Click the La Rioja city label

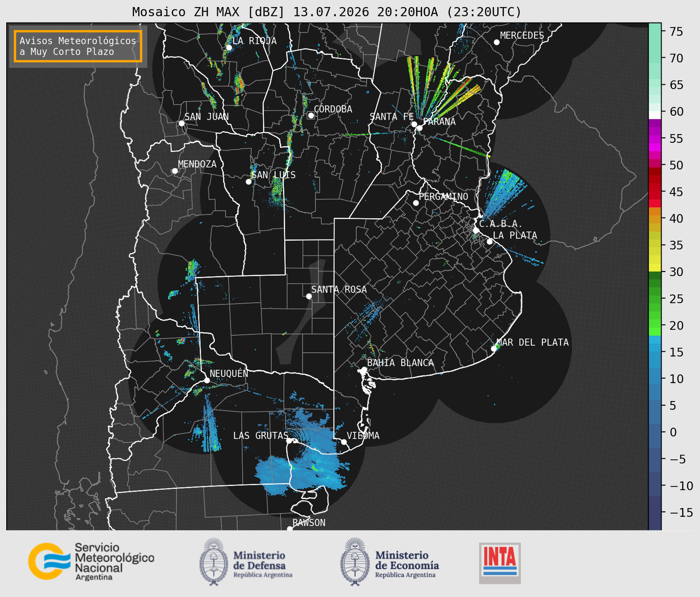click(x=254, y=41)
